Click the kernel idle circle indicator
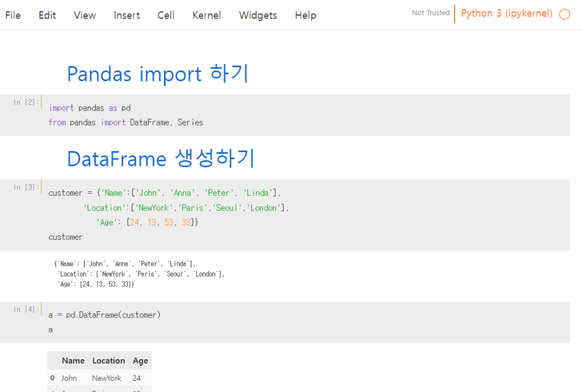The height and width of the screenshot is (392, 582). click(564, 14)
